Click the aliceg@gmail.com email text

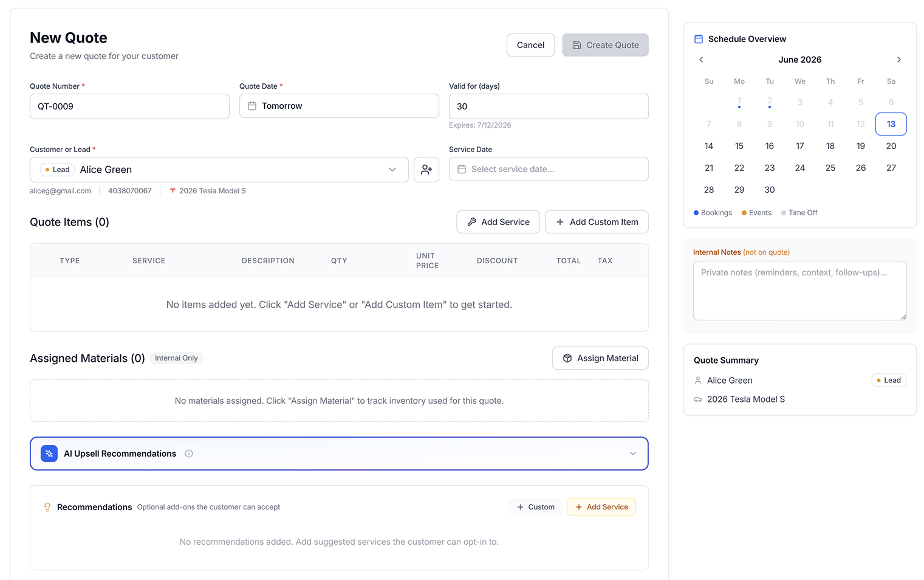(x=60, y=191)
